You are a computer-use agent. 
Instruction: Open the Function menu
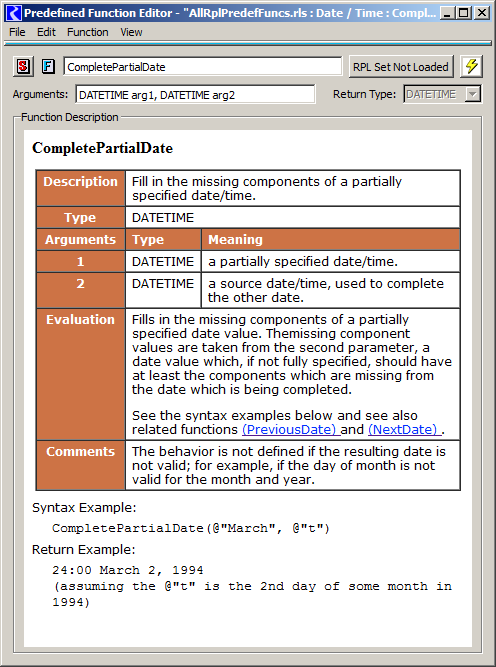[88, 32]
